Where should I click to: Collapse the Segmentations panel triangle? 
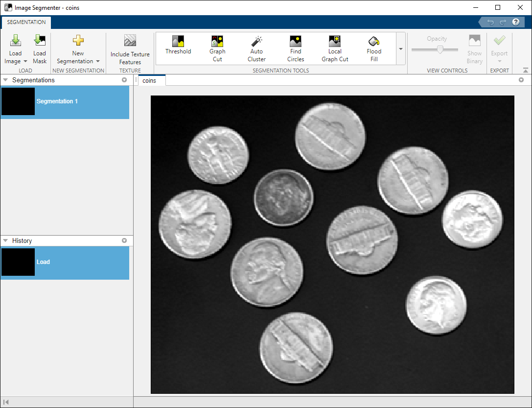[5, 80]
